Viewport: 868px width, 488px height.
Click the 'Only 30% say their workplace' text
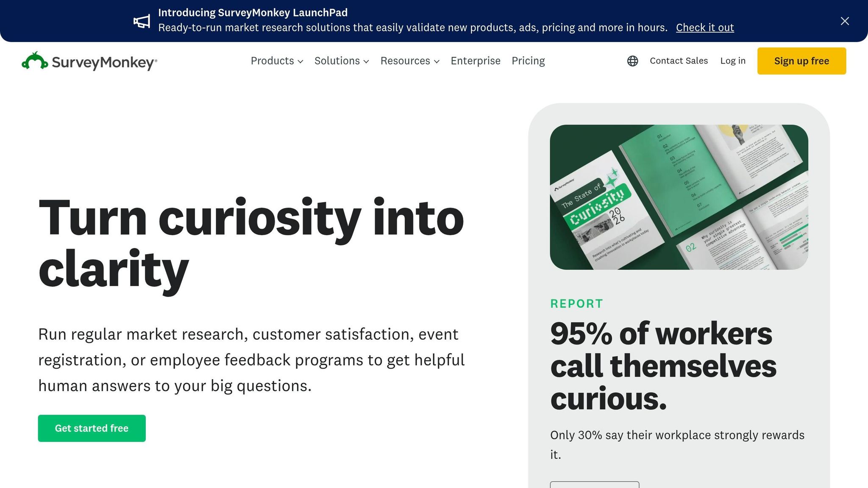click(x=677, y=444)
